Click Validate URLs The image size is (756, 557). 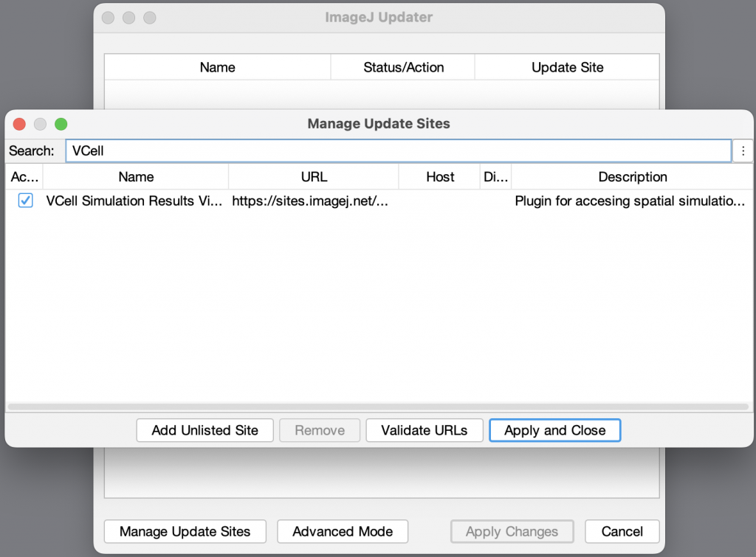(x=425, y=430)
